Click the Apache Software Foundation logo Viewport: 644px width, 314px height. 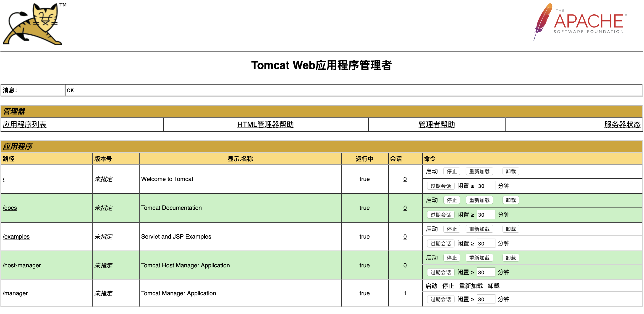point(580,22)
